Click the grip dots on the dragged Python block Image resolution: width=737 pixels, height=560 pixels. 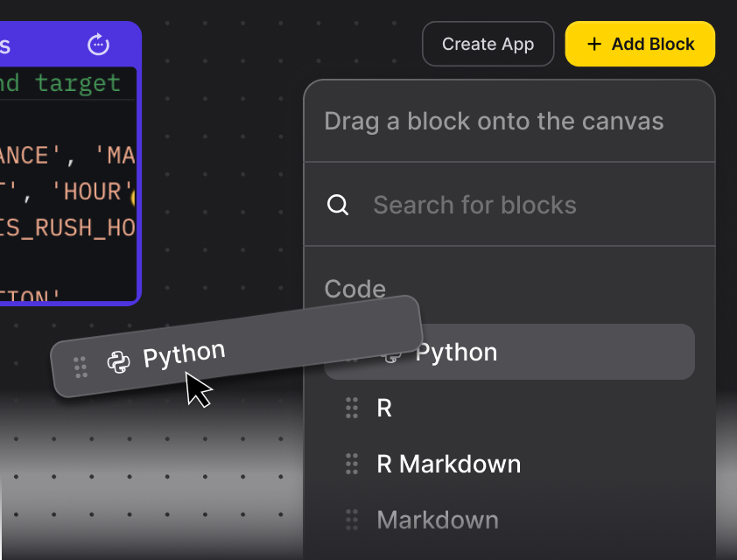coord(81,367)
